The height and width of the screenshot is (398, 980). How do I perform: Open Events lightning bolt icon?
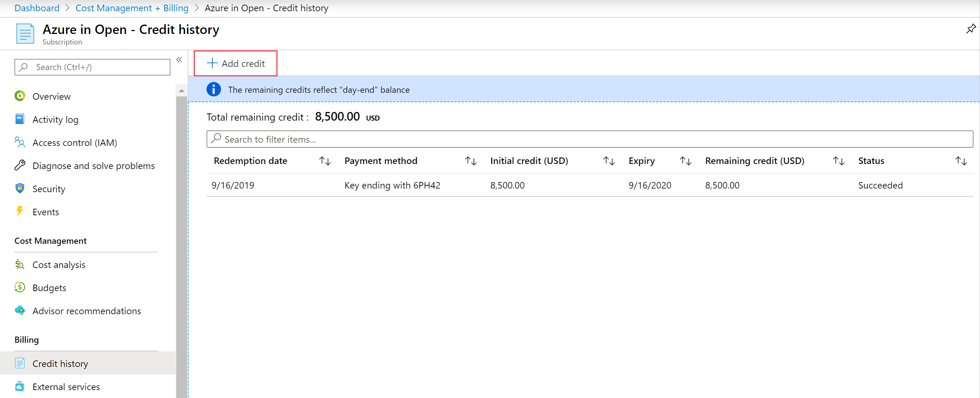[20, 211]
